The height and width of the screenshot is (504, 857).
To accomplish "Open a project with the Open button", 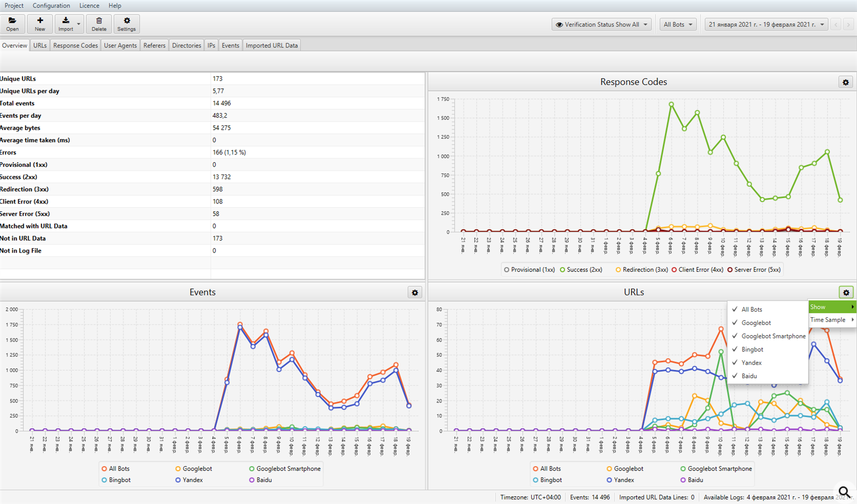I will 12,24.
